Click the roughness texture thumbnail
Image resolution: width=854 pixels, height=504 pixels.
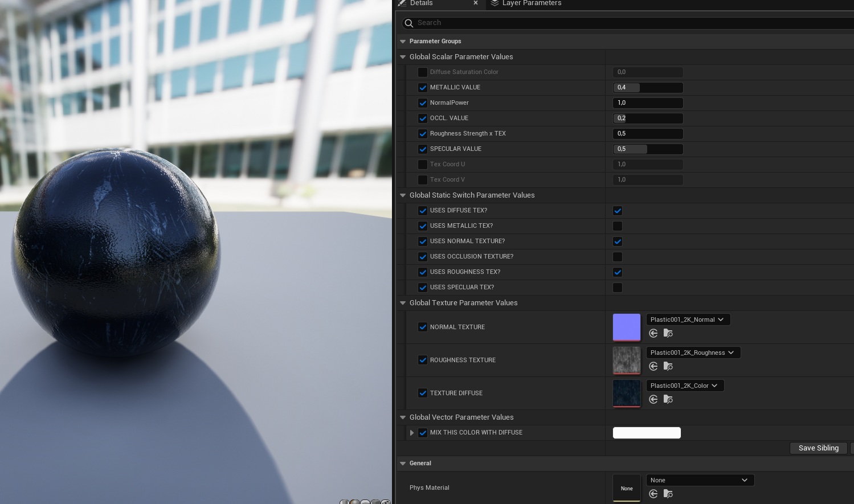pos(627,360)
